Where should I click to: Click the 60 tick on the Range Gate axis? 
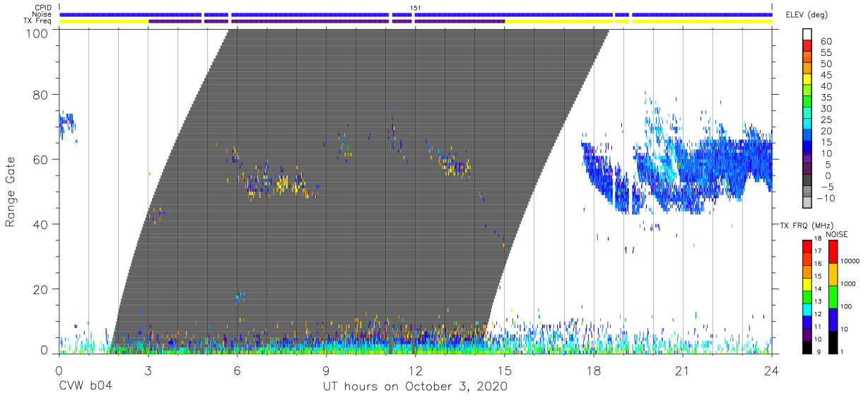click(x=42, y=160)
